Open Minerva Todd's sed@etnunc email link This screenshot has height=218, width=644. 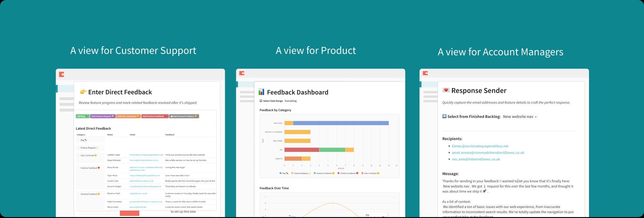[x=138, y=193]
